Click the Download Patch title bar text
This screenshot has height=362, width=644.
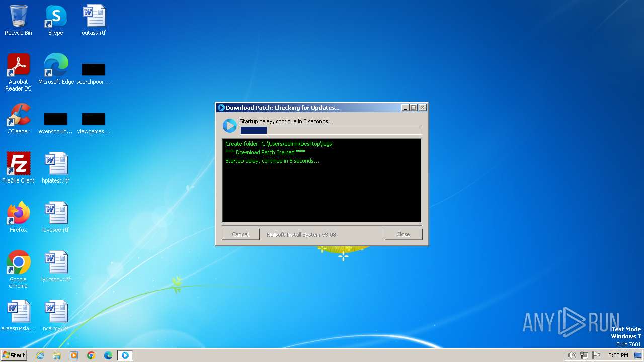click(283, 108)
